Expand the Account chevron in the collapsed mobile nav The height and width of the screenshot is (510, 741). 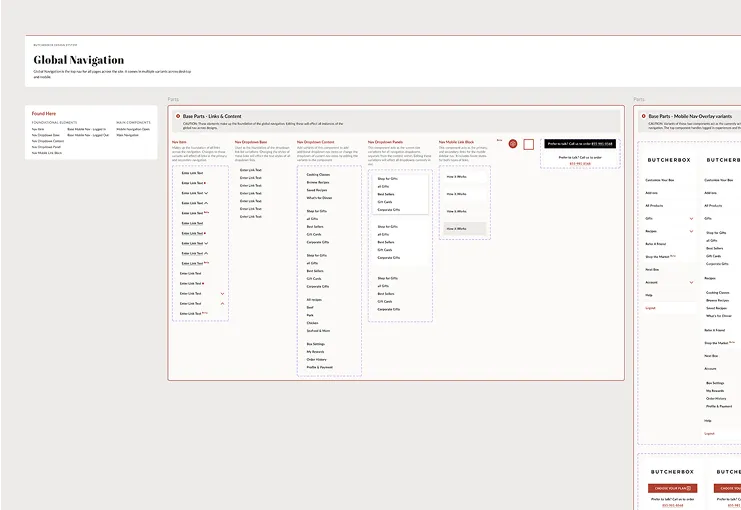pyautogui.click(x=691, y=282)
